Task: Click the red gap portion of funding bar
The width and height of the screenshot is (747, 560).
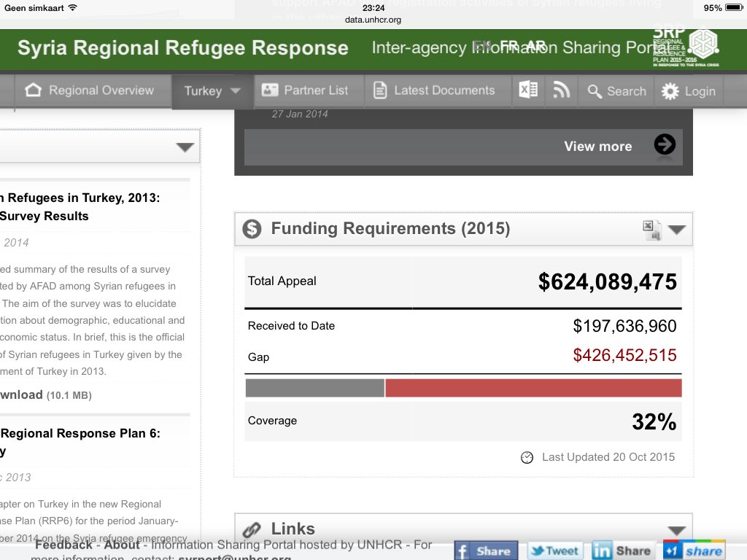Action: [533, 388]
